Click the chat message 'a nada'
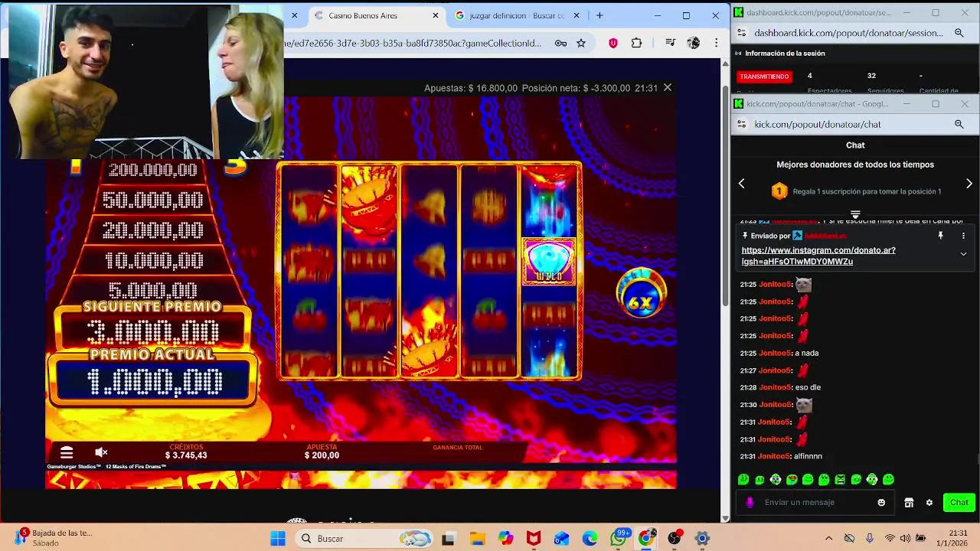Screen dimensions: 980x551 click(x=807, y=353)
